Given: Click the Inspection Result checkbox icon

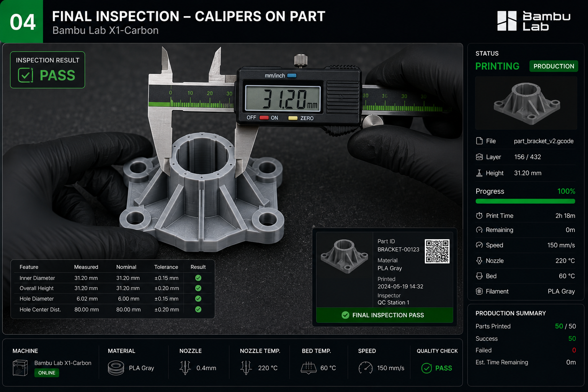Looking at the screenshot, I should (x=26, y=75).
